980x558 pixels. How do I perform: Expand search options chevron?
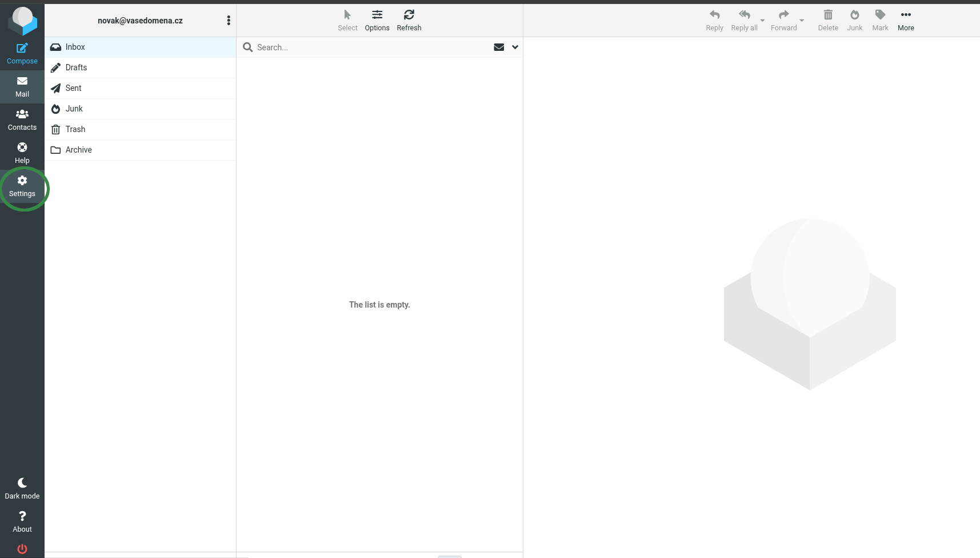pos(515,47)
